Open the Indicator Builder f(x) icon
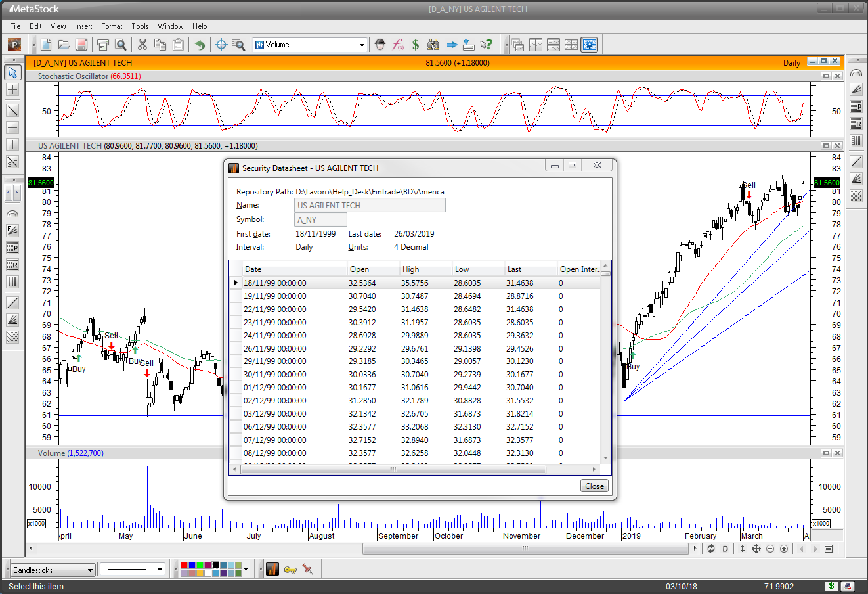The height and width of the screenshot is (594, 868). pyautogui.click(x=397, y=45)
